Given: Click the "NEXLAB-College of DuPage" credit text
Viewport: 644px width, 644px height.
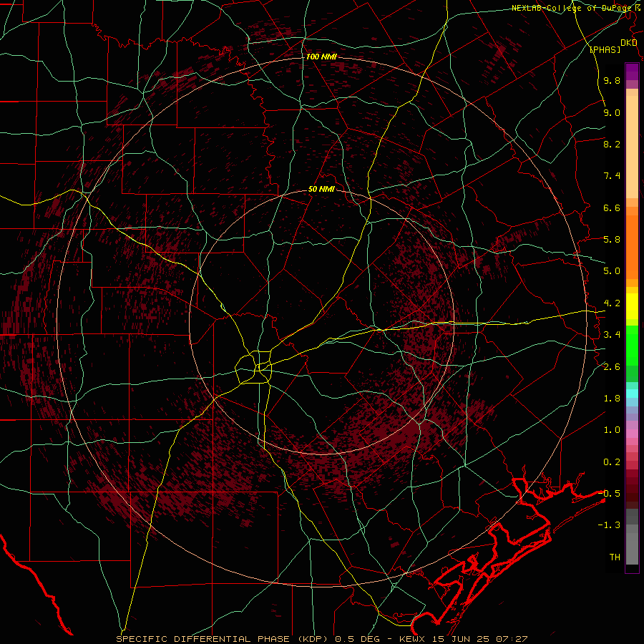Looking at the screenshot, I should (x=571, y=8).
